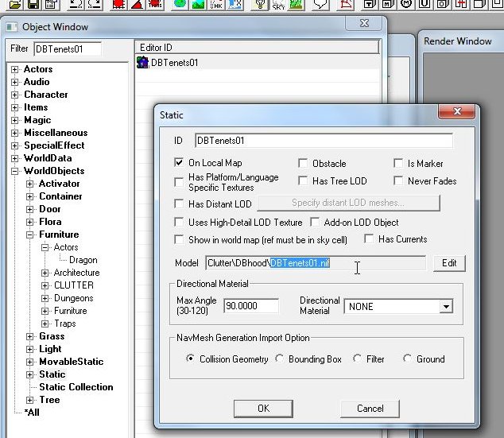Click the landscape picture icon in the toolbar
Screen dimensions: 504x438
coord(198,4)
